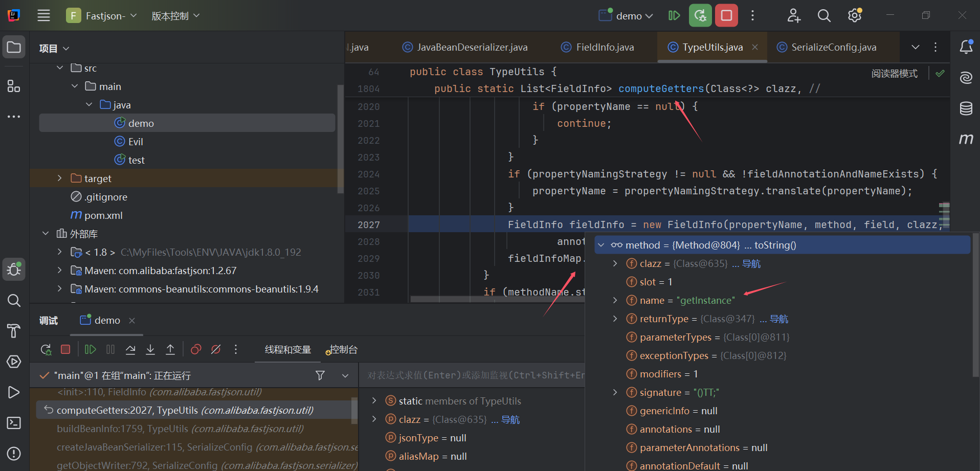Viewport: 980px width, 471px height.
Task: Open the Run tool window icon
Action: coord(14,392)
